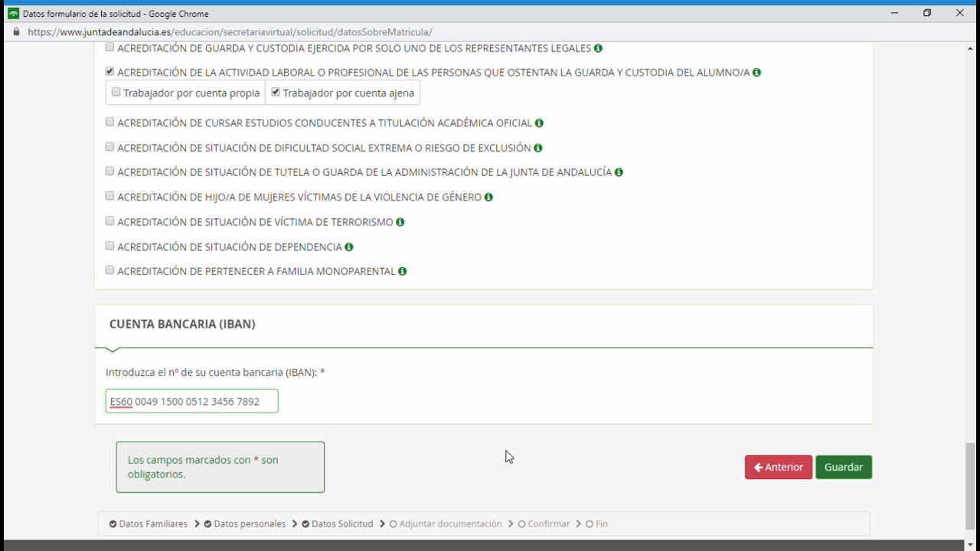
Task: Click scrollbar down arrow
Action: 971,545
